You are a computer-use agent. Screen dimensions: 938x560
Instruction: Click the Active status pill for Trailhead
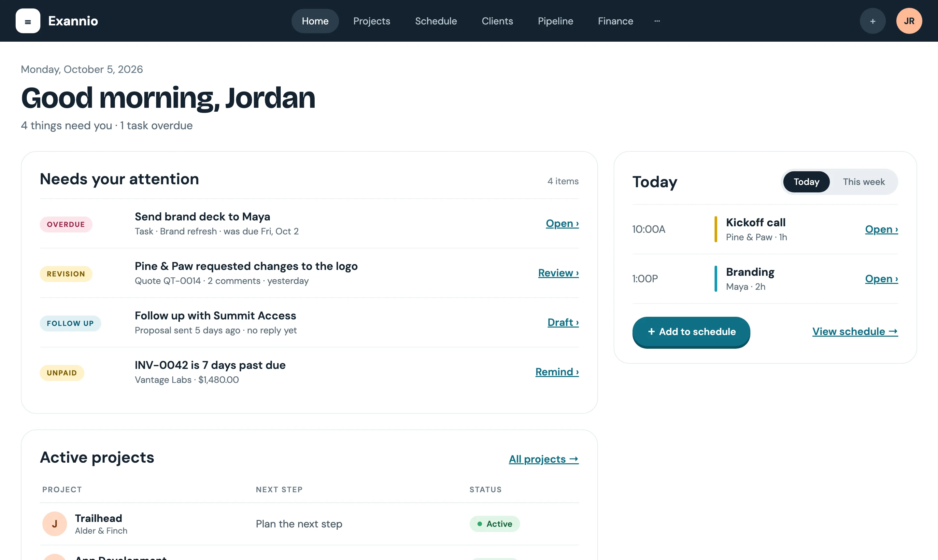(494, 524)
